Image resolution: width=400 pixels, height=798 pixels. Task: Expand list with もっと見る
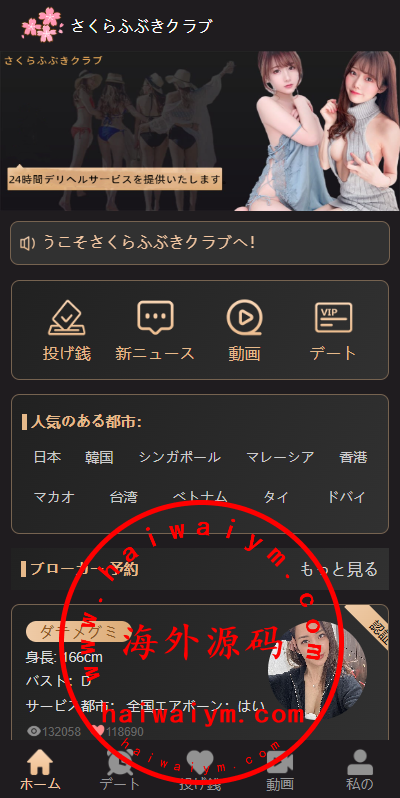click(339, 569)
